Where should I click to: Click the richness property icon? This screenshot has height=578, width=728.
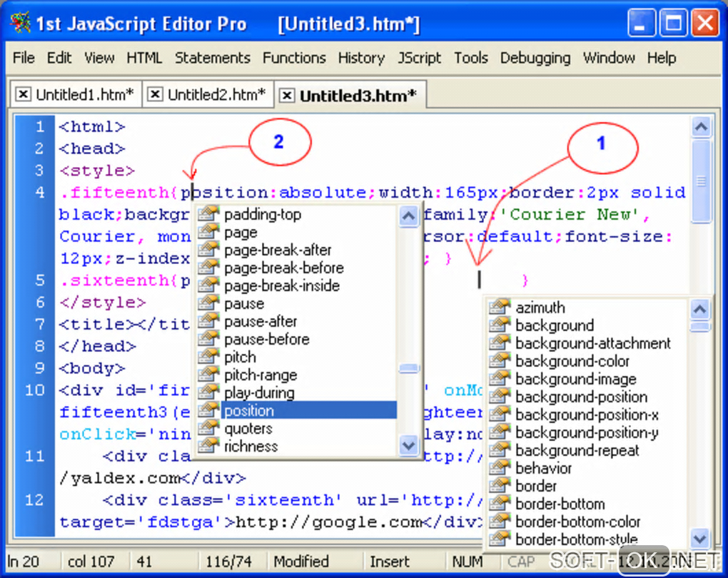208,446
